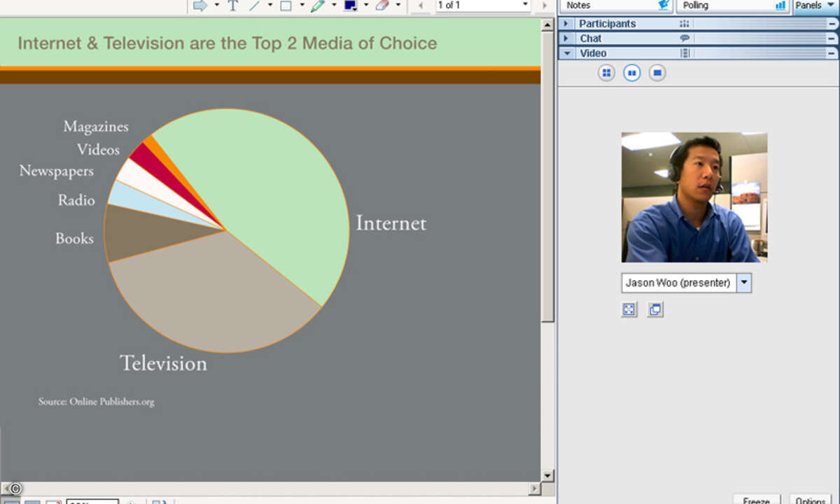This screenshot has height=504, width=840.
Task: Open the dark blue annotation color swatch
Action: (350, 6)
